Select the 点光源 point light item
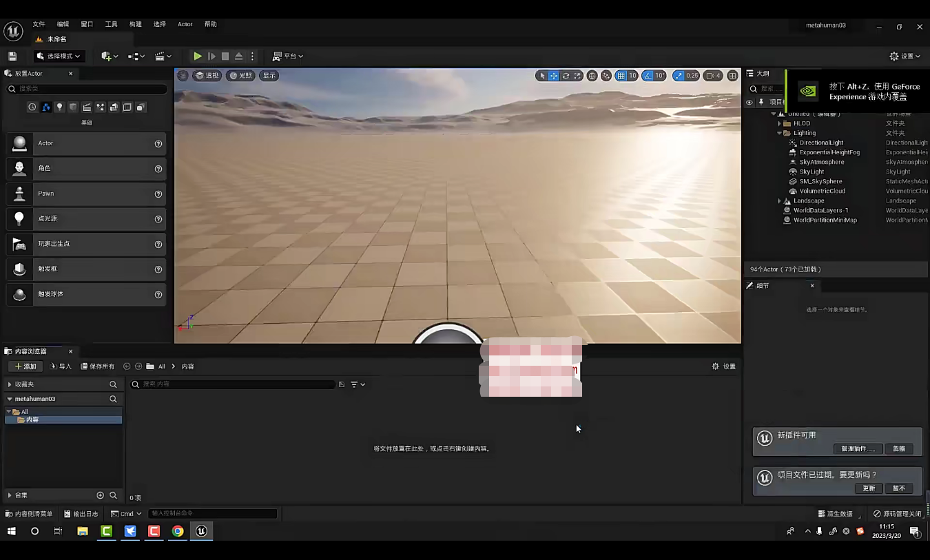This screenshot has width=930, height=560. coord(86,219)
